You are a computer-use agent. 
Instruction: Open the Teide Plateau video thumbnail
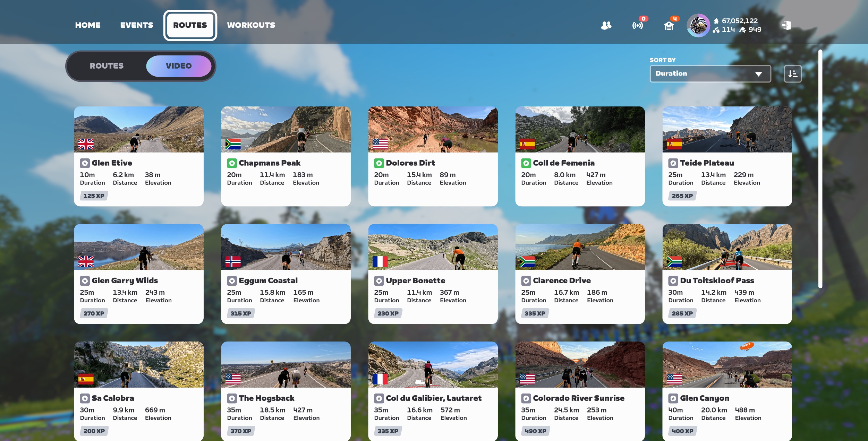pos(727,129)
